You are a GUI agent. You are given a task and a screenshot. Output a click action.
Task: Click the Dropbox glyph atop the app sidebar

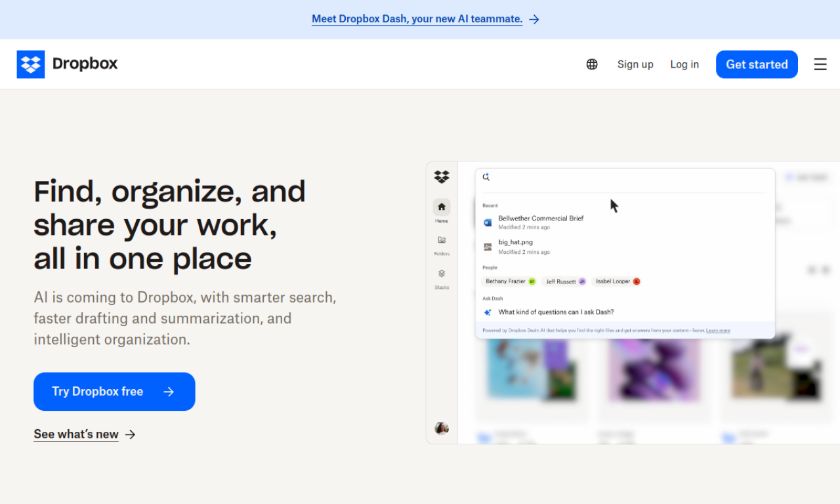pyautogui.click(x=441, y=177)
